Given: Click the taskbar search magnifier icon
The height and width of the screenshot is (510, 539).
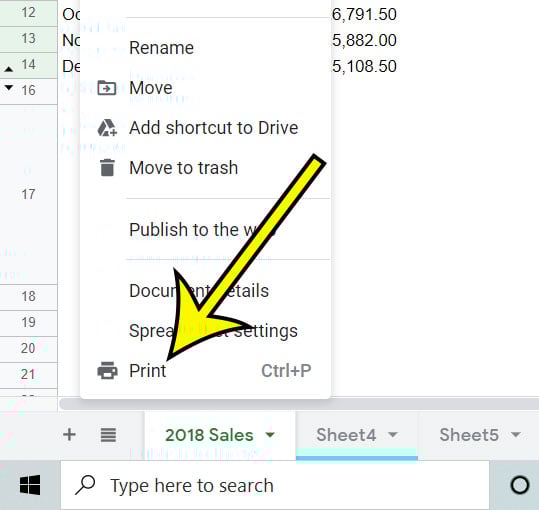Looking at the screenshot, I should click(x=85, y=485).
